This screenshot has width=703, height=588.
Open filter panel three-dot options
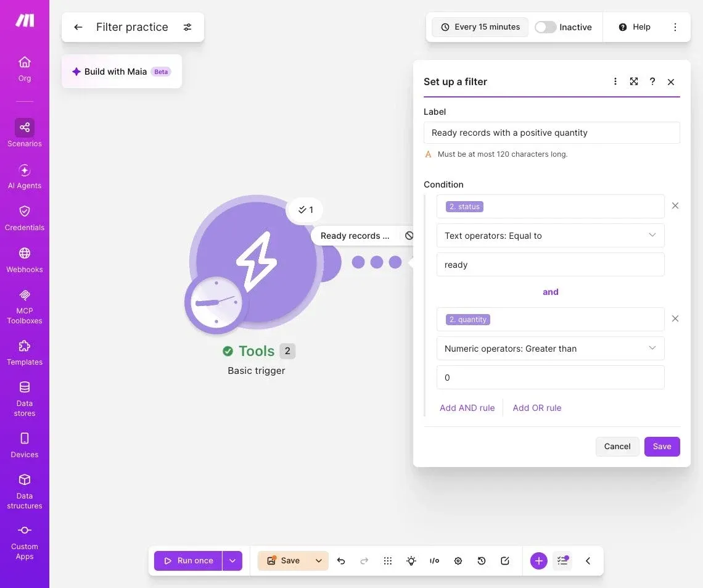click(x=615, y=81)
